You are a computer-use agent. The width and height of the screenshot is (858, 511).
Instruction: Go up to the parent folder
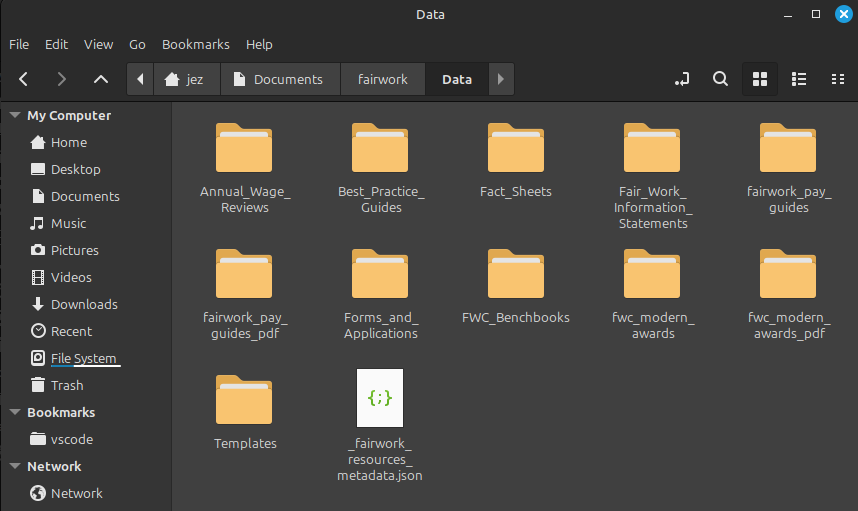(x=100, y=79)
